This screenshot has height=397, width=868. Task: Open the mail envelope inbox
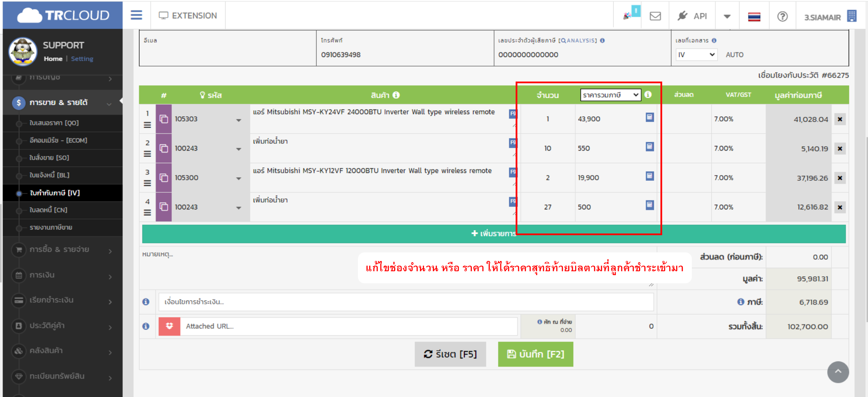click(x=655, y=16)
